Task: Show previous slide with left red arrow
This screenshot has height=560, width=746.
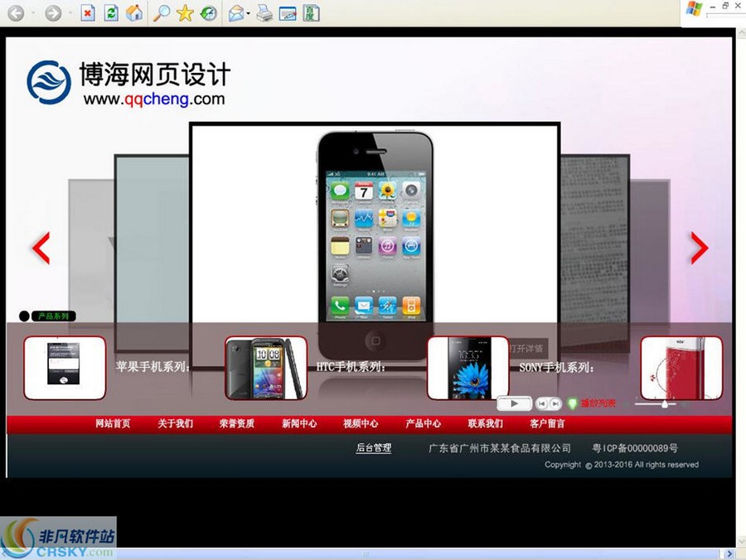Action: [41, 248]
